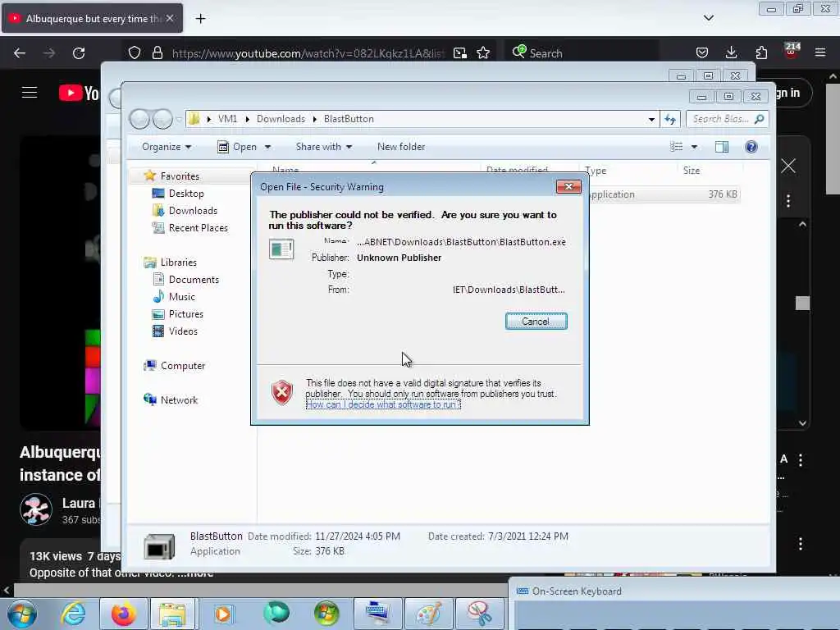Open the Windows Start menu
This screenshot has width=840, height=630.
[21, 614]
